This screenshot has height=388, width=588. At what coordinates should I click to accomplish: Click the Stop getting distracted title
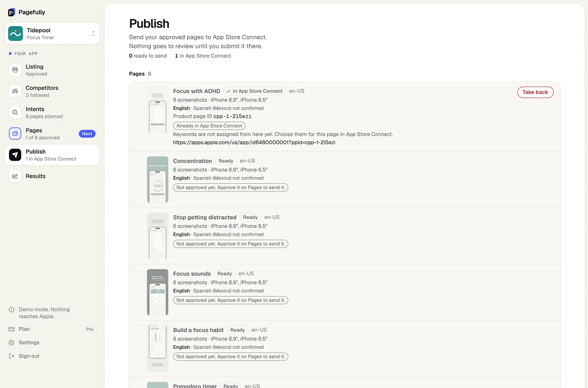(x=205, y=217)
